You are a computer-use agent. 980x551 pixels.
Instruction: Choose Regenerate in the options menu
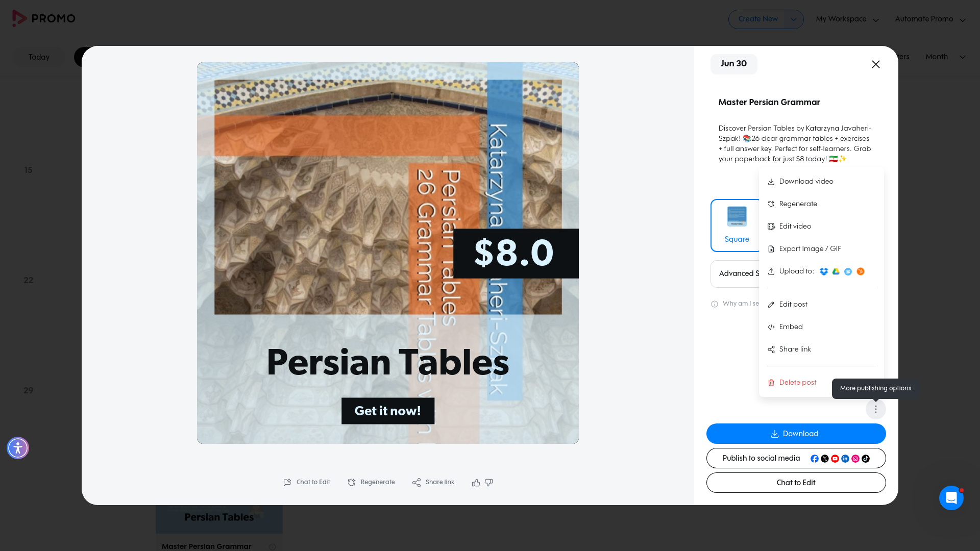[821, 204]
